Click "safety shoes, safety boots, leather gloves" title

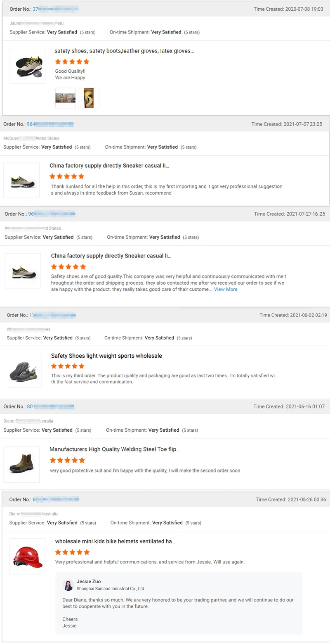(124, 51)
